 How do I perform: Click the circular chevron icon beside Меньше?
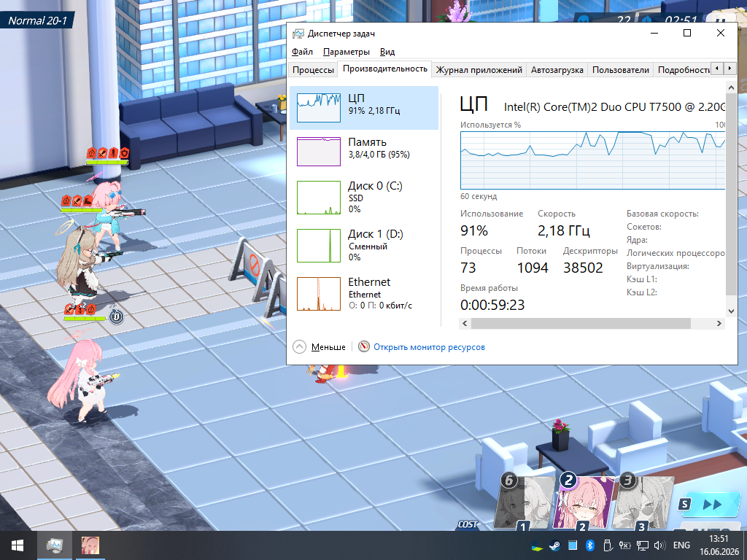(x=299, y=346)
